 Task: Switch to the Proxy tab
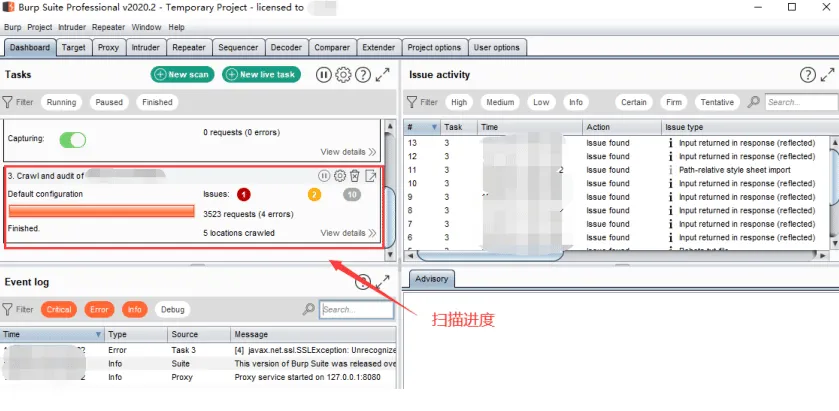[x=109, y=48]
